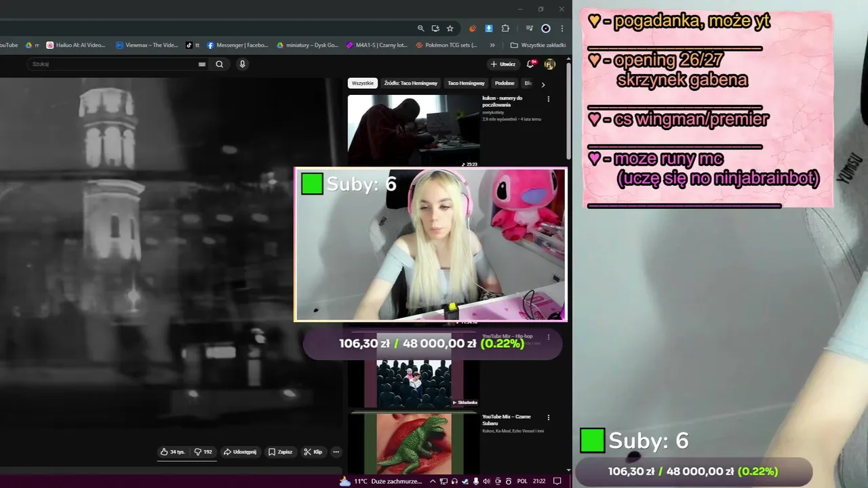Open the M4A1-S Czarny lotos bookmark
Screen dimensions: 868x488
377,45
